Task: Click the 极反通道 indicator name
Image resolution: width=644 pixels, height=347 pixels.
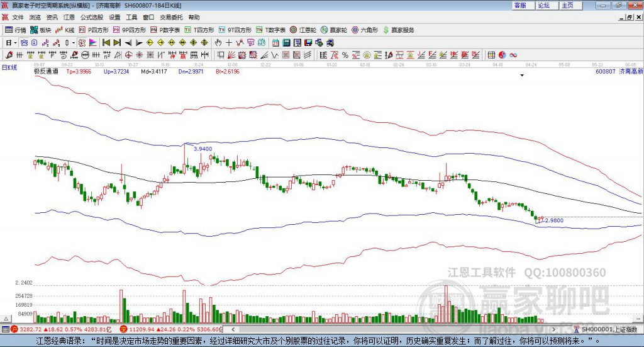Action: (46, 72)
